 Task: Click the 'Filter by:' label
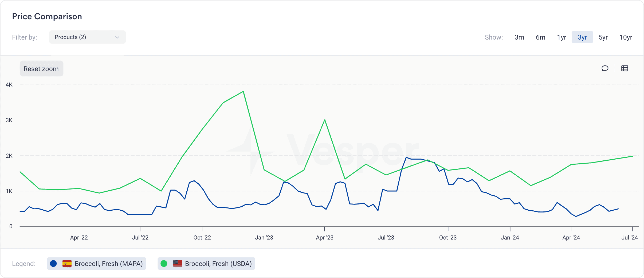(25, 37)
